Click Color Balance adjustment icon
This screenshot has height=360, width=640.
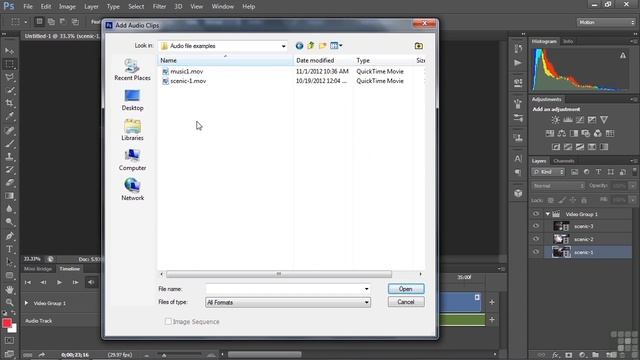point(562,133)
